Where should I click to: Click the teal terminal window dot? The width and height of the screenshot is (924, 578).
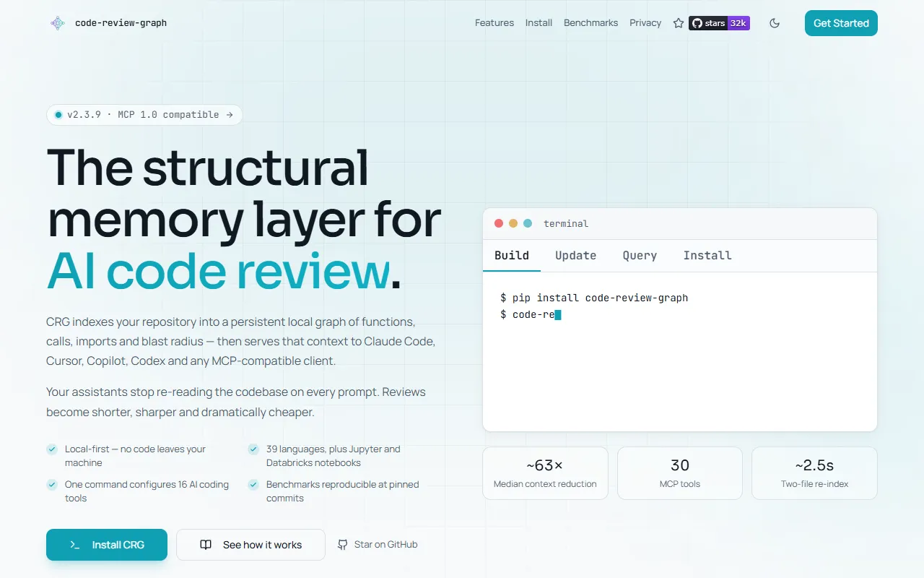pyautogui.click(x=528, y=223)
